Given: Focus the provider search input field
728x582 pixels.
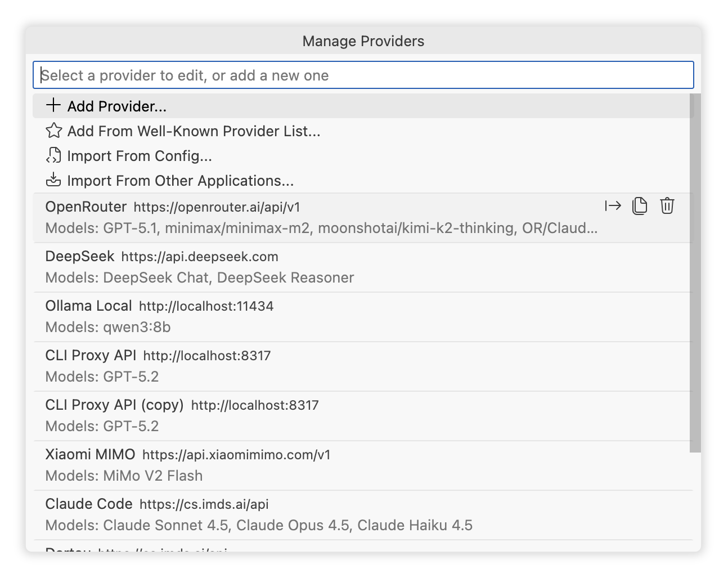Looking at the screenshot, I should [363, 75].
